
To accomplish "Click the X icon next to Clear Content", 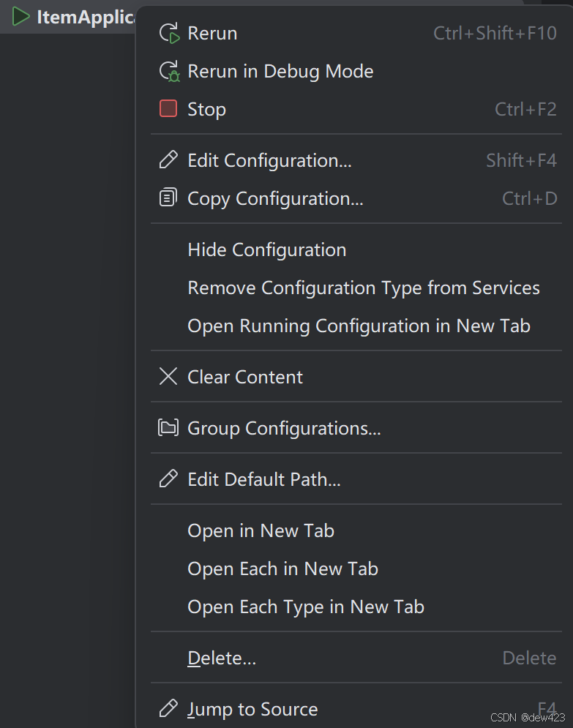I will (168, 377).
